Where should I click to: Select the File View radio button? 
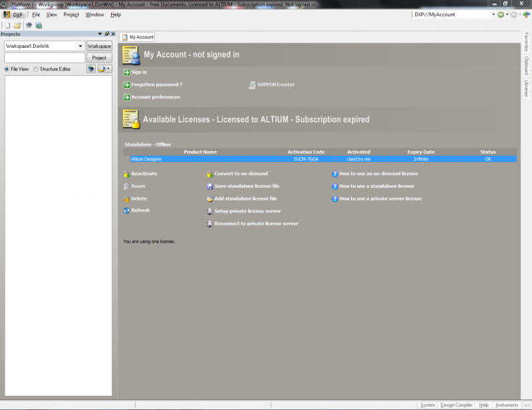[x=7, y=69]
